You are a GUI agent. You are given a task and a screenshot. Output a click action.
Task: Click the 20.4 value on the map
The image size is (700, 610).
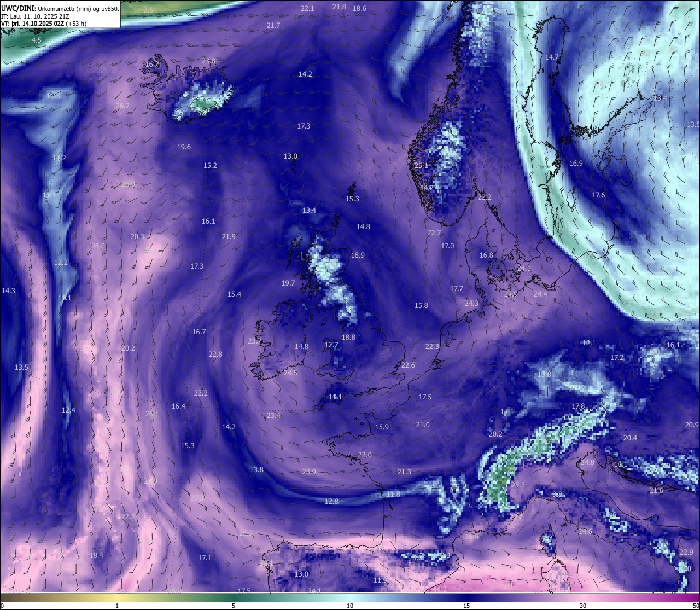[x=630, y=438]
